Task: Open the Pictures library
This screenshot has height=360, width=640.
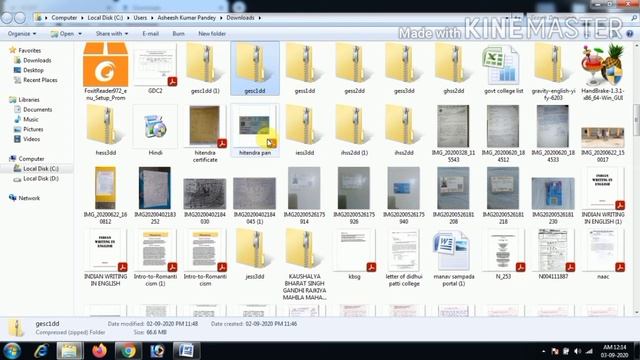Action: coord(33,129)
